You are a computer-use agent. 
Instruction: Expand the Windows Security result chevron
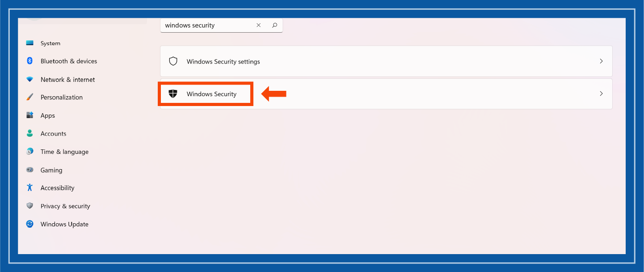[601, 94]
